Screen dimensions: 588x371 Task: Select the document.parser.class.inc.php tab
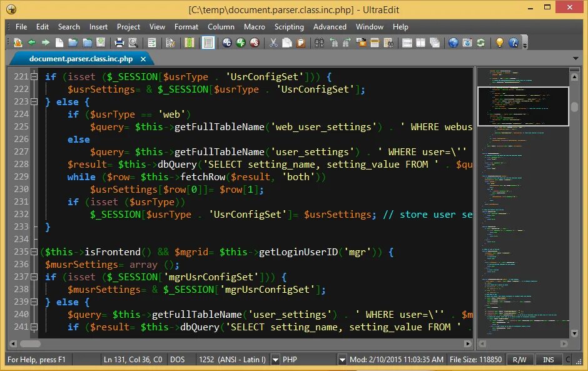coord(81,59)
